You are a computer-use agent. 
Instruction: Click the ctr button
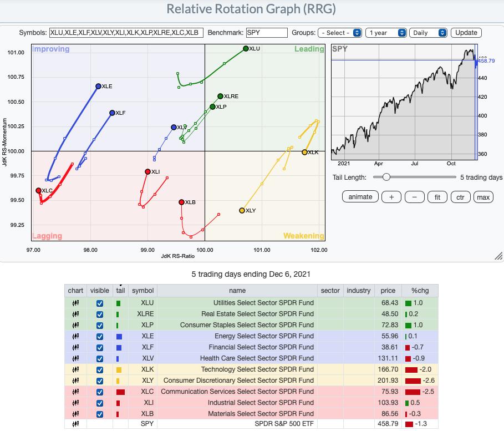point(460,197)
